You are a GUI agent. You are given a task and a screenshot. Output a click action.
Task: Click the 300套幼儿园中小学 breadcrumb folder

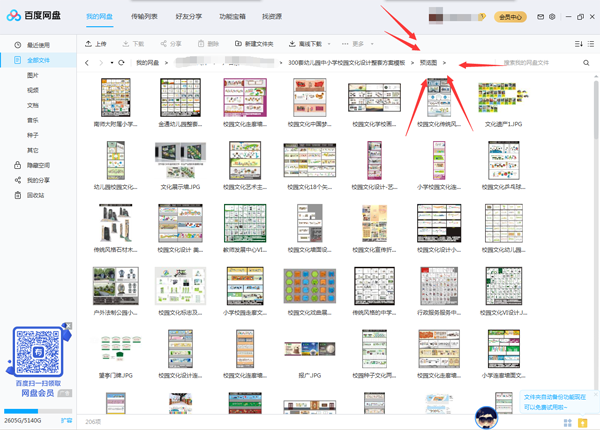click(x=346, y=63)
